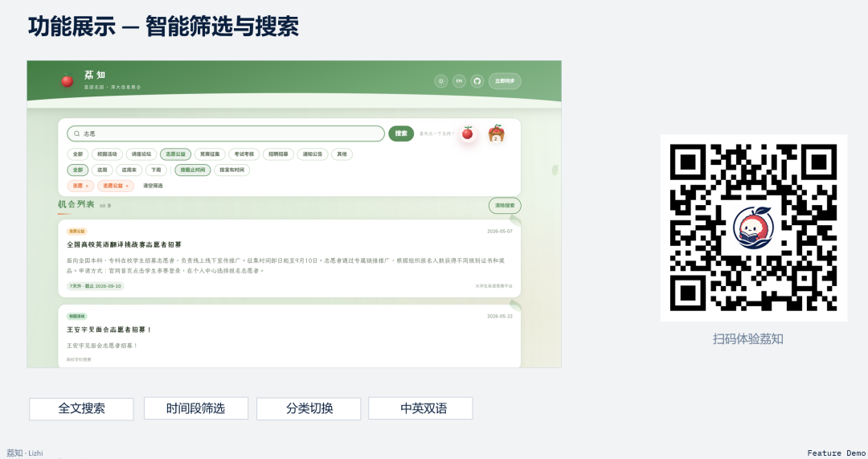Click the orange 志愿公益 badge on first card

pyautogui.click(x=77, y=232)
